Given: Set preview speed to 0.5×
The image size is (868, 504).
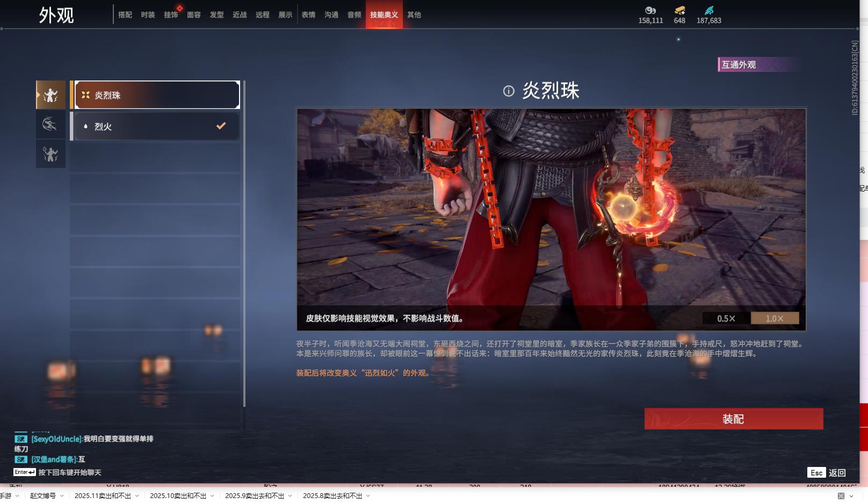Looking at the screenshot, I should click(726, 318).
